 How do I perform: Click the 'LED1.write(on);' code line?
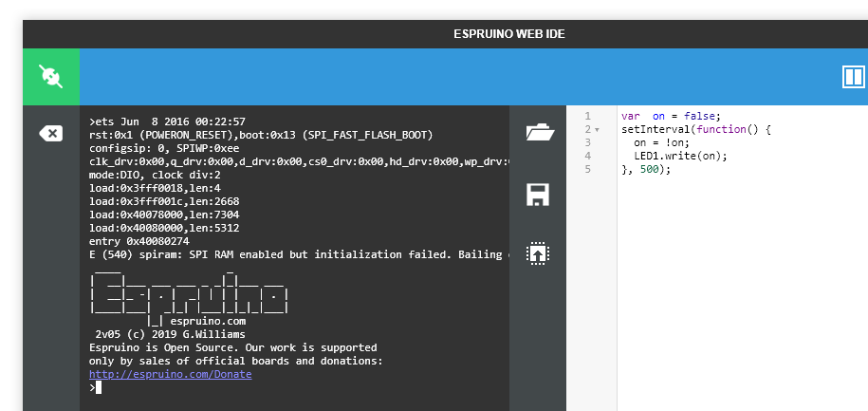coord(680,156)
